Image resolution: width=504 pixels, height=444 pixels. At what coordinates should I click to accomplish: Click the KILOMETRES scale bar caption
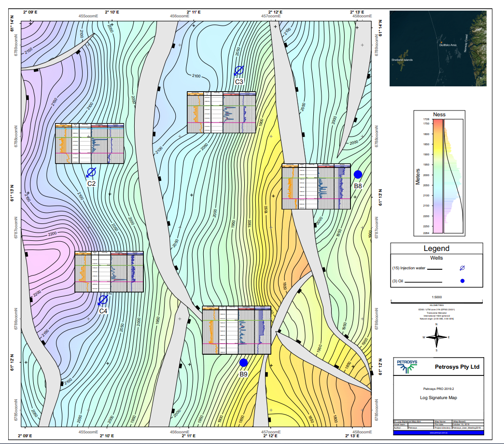pos(436,305)
